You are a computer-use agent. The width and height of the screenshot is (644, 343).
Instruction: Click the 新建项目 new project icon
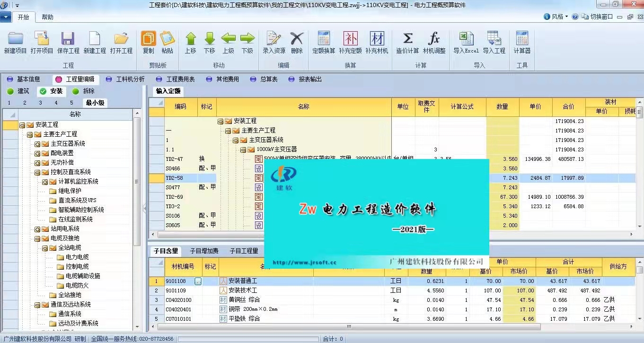pos(15,43)
